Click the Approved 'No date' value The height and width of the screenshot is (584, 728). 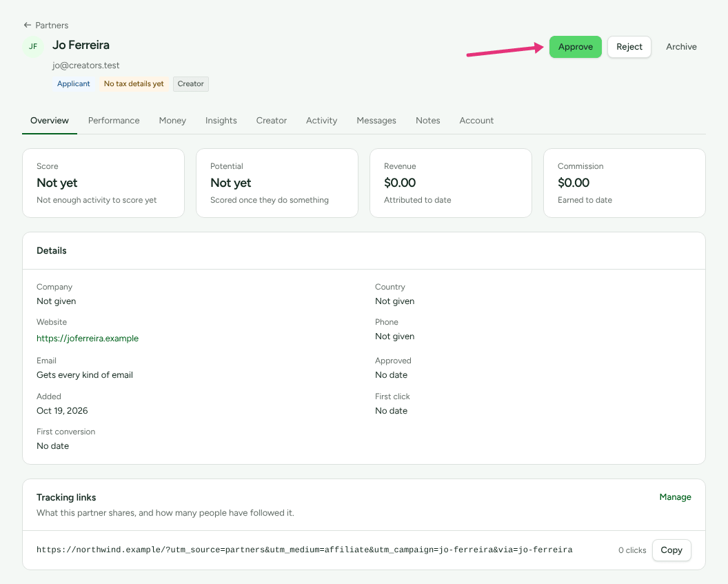(392, 375)
